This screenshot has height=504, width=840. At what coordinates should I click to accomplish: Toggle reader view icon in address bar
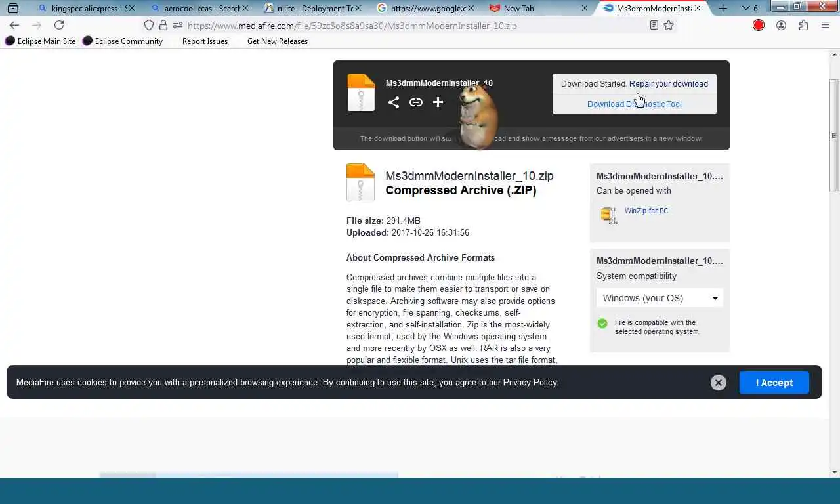(x=654, y=25)
